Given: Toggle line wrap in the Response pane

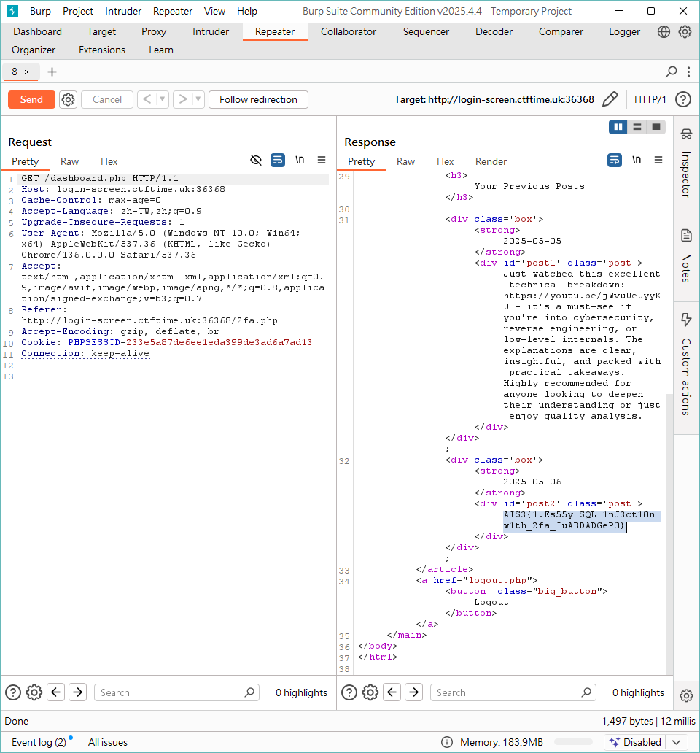Looking at the screenshot, I should pyautogui.click(x=615, y=160).
